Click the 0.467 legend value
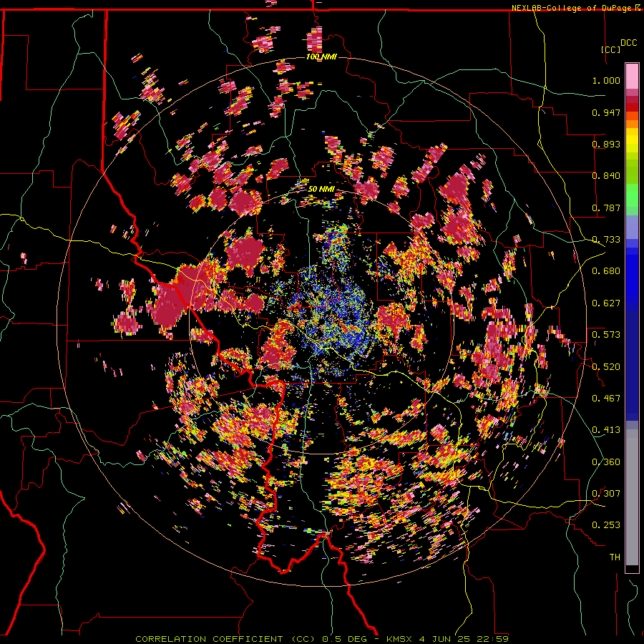Screen dimensions: 644x644 606,398
